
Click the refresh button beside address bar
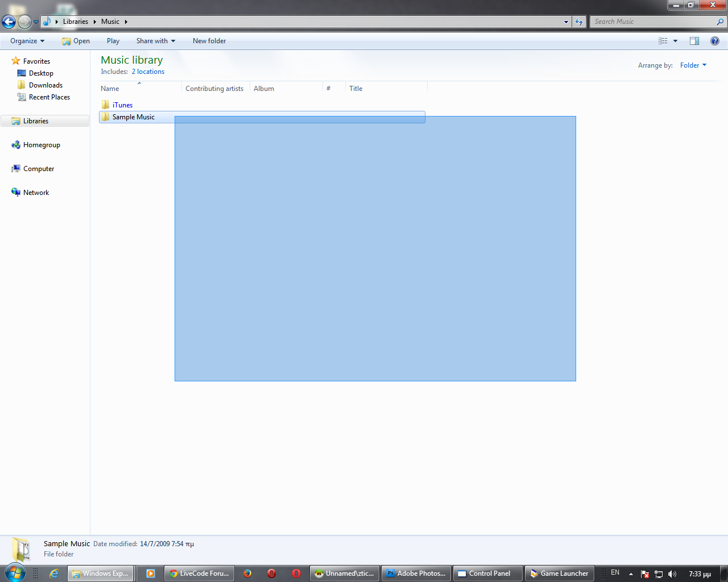[x=579, y=22]
